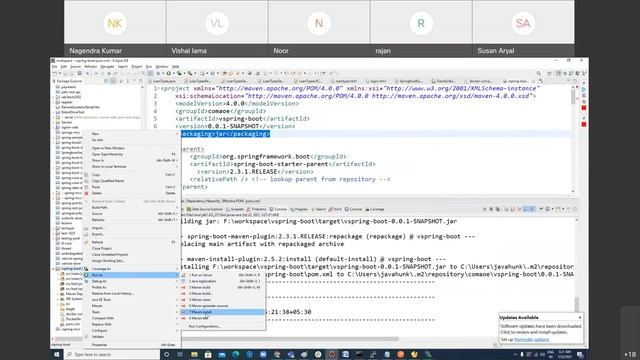Expand JRE System Library node

click(x=58, y=299)
